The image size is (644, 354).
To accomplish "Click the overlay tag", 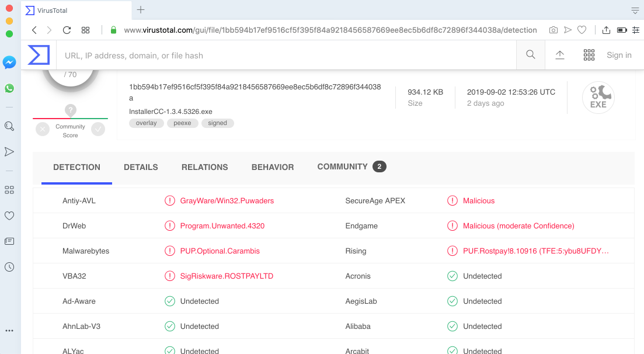I will tap(146, 123).
